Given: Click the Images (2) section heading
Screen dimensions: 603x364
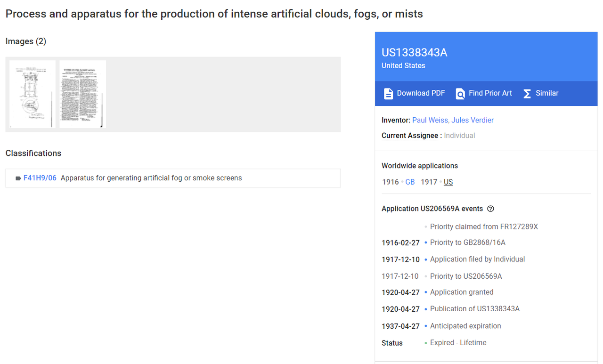Looking at the screenshot, I should click(x=26, y=41).
